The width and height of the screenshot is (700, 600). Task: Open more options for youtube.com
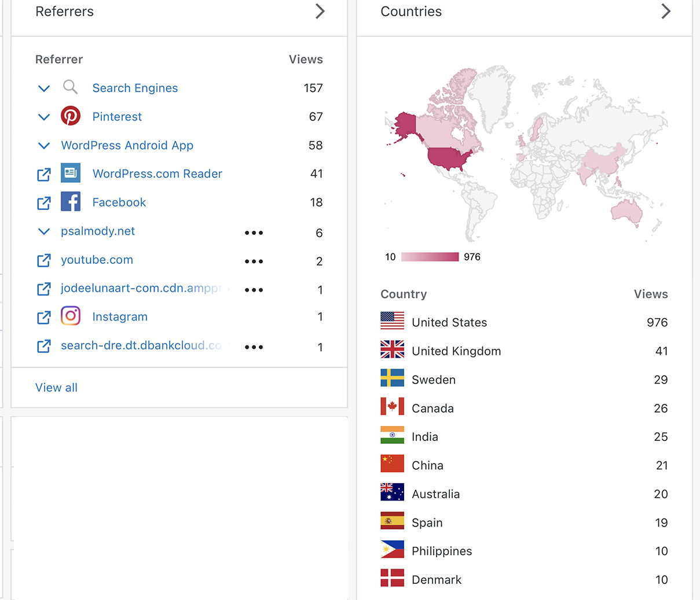[x=254, y=262]
